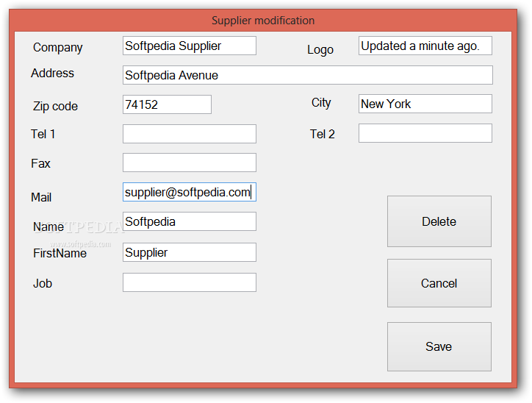Image resolution: width=532 pixels, height=403 pixels.
Task: Edit the Address field
Action: coord(308,75)
